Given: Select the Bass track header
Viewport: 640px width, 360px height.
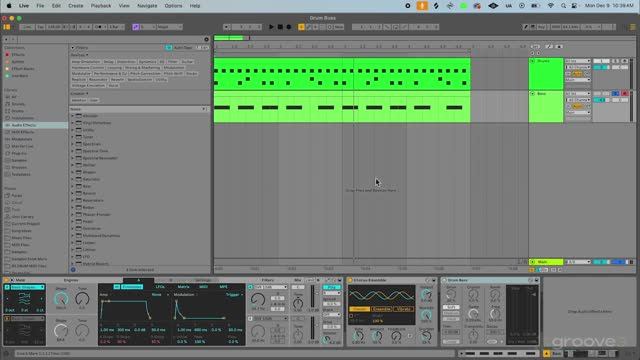Looking at the screenshot, I should click(x=546, y=106).
